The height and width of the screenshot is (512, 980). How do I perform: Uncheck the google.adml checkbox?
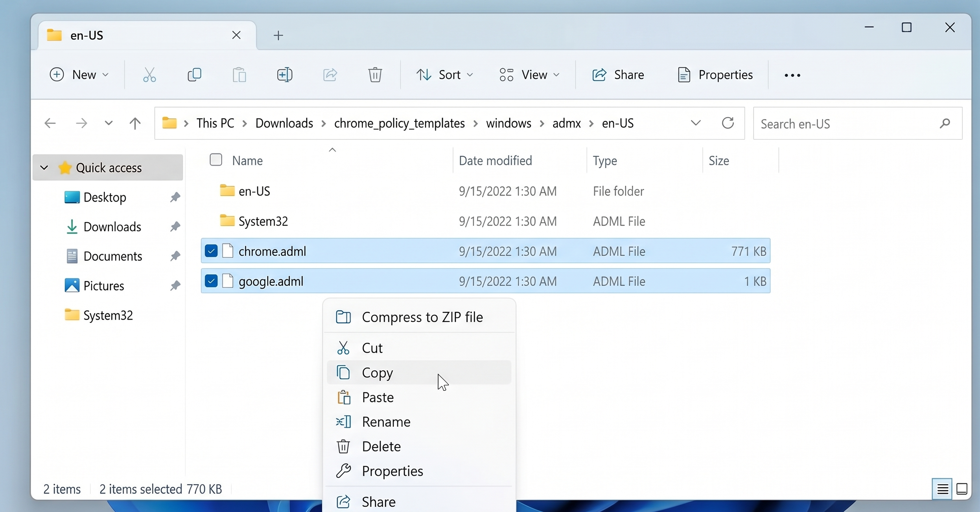click(211, 281)
